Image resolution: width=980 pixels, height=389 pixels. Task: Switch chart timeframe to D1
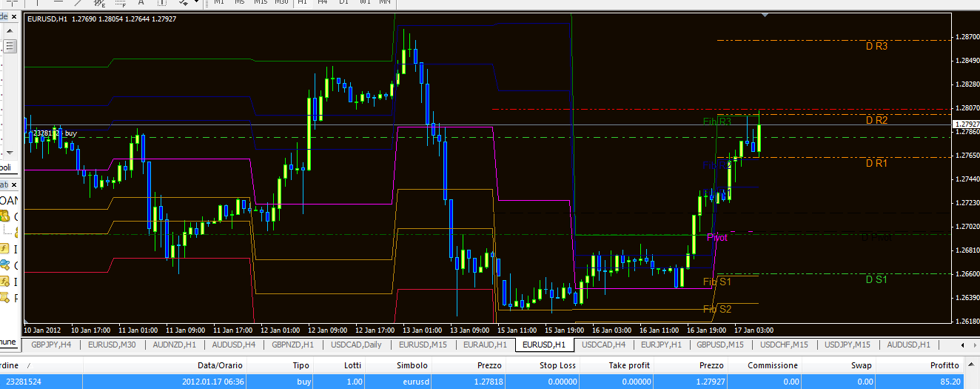tap(343, 2)
